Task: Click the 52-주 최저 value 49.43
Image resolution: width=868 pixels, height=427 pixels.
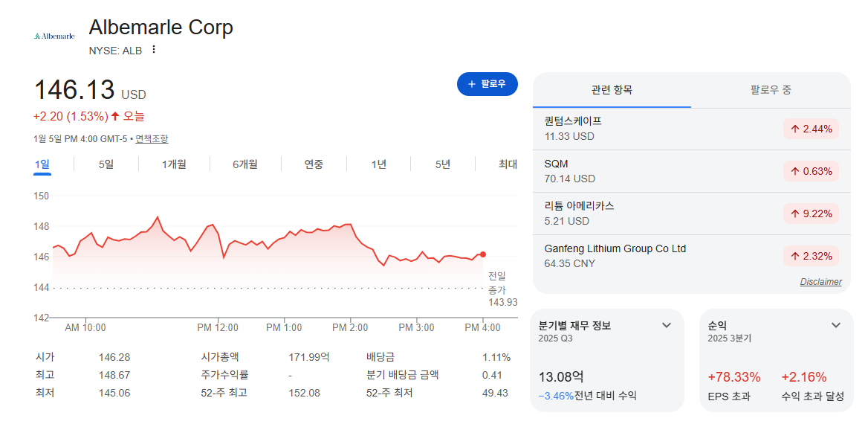Action: 495,393
